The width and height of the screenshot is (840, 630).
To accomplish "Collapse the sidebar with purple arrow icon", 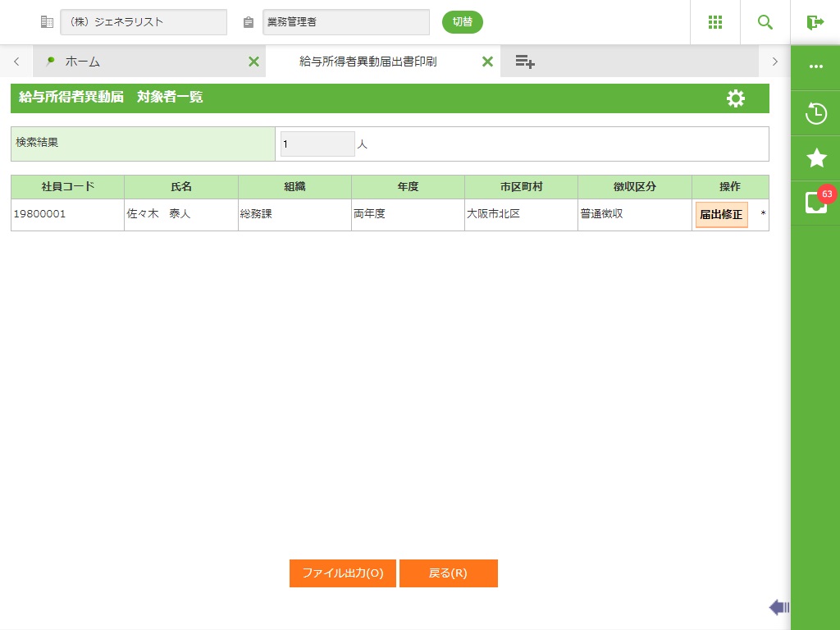I will (778, 607).
